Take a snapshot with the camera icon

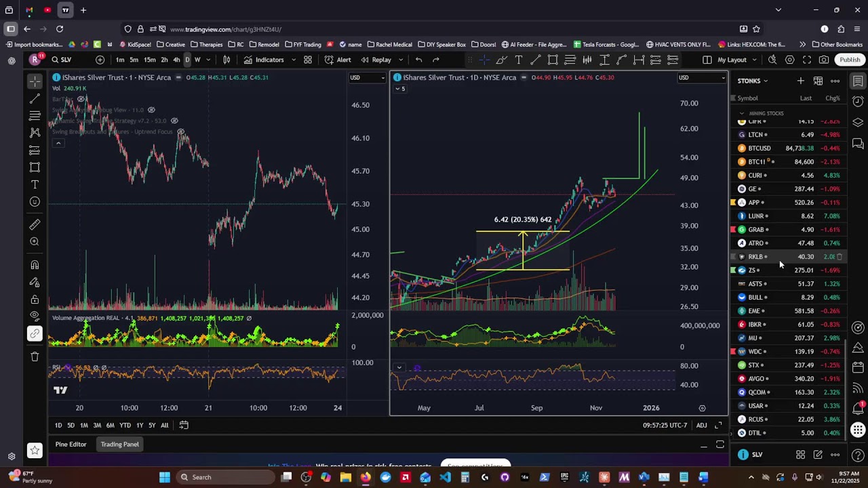pos(823,60)
